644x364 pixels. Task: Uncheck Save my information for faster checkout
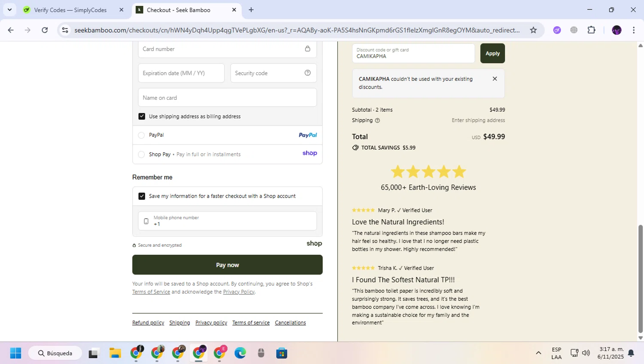pyautogui.click(x=142, y=196)
